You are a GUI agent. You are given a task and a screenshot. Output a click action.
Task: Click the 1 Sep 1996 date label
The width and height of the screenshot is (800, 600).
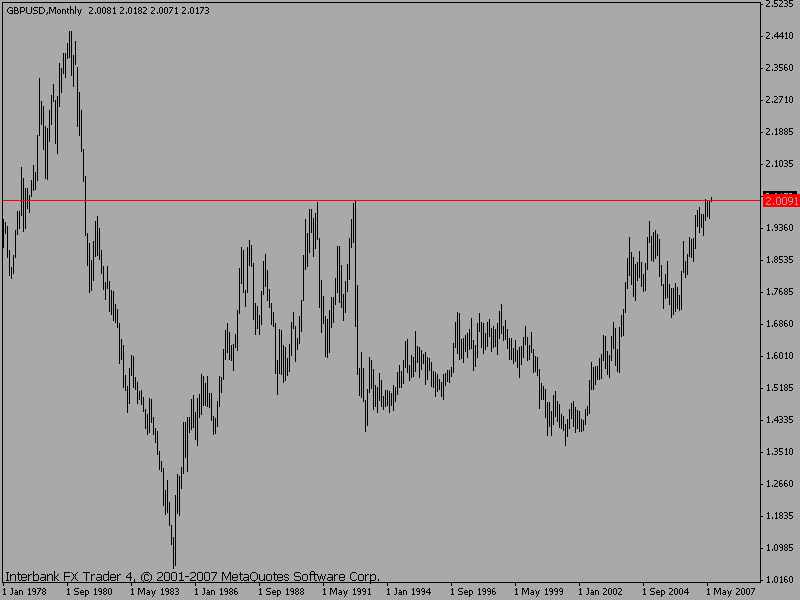(473, 592)
